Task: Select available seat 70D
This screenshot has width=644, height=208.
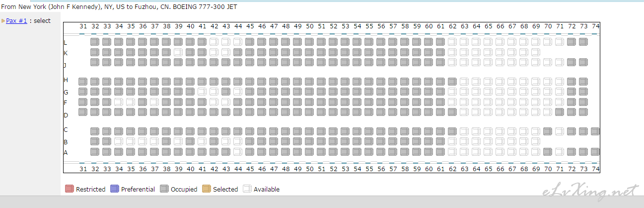Action: pyautogui.click(x=548, y=111)
